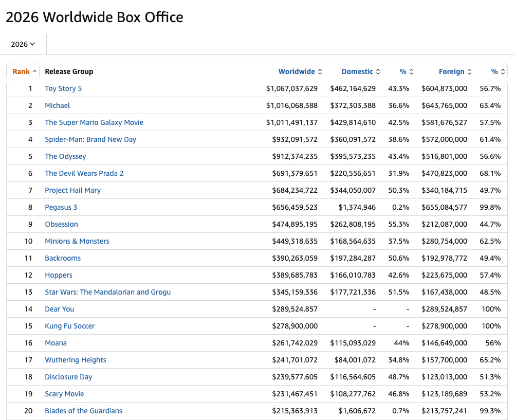Open Toy Story 5 link

coord(63,88)
